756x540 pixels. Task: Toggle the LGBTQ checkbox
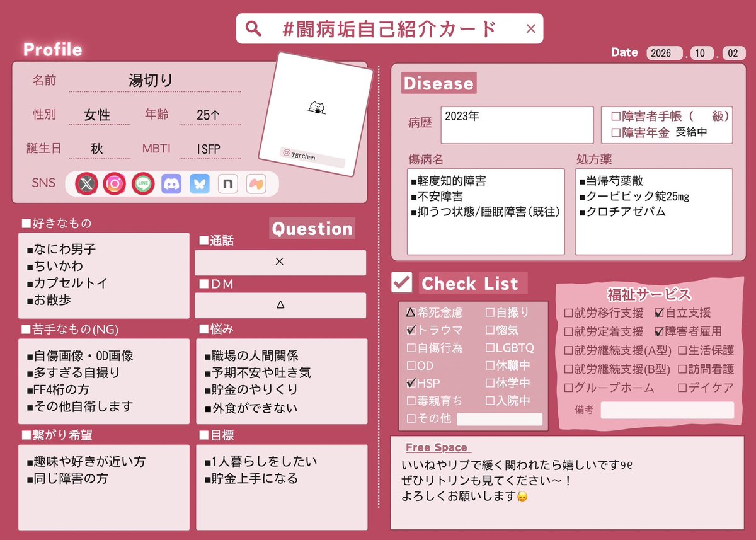click(490, 347)
